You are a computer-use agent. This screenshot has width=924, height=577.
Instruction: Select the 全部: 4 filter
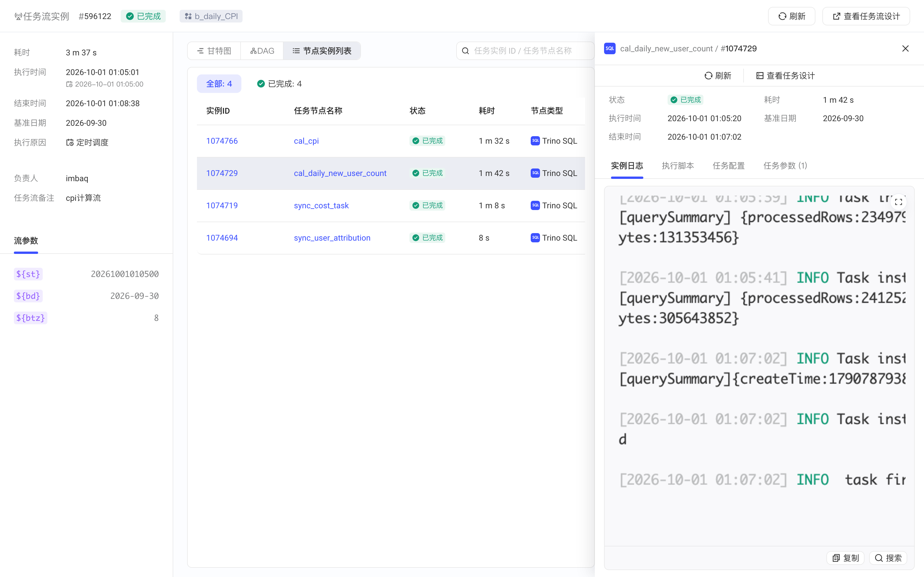click(x=219, y=84)
